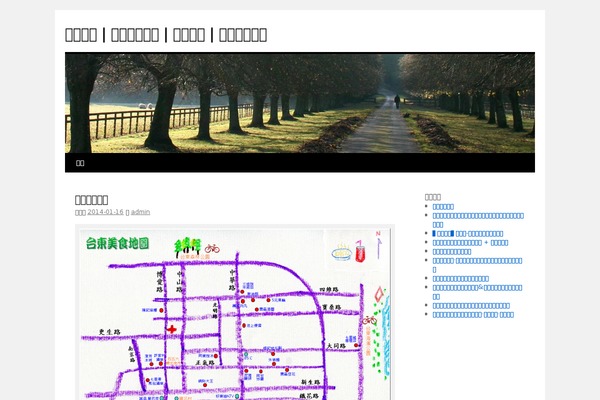
Task: Click the tree-lined path header image
Action: tap(300, 103)
